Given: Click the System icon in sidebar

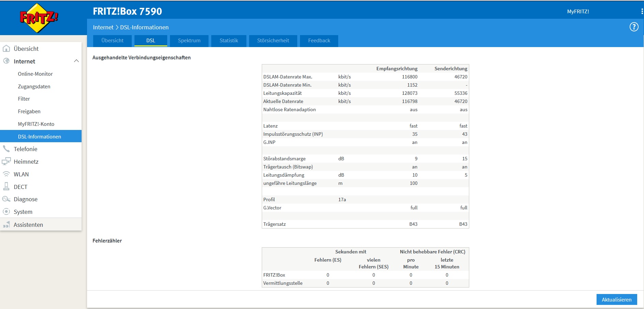Looking at the screenshot, I should (x=6, y=211).
